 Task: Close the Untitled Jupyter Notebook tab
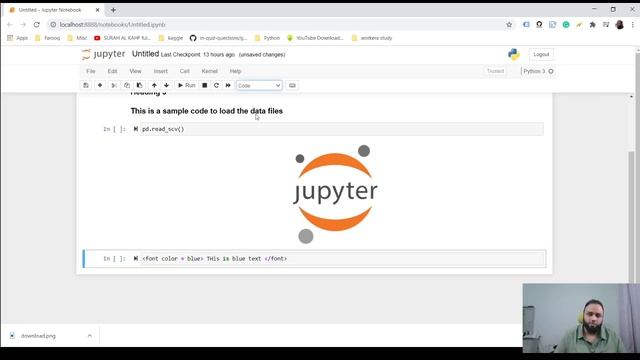click(98, 10)
